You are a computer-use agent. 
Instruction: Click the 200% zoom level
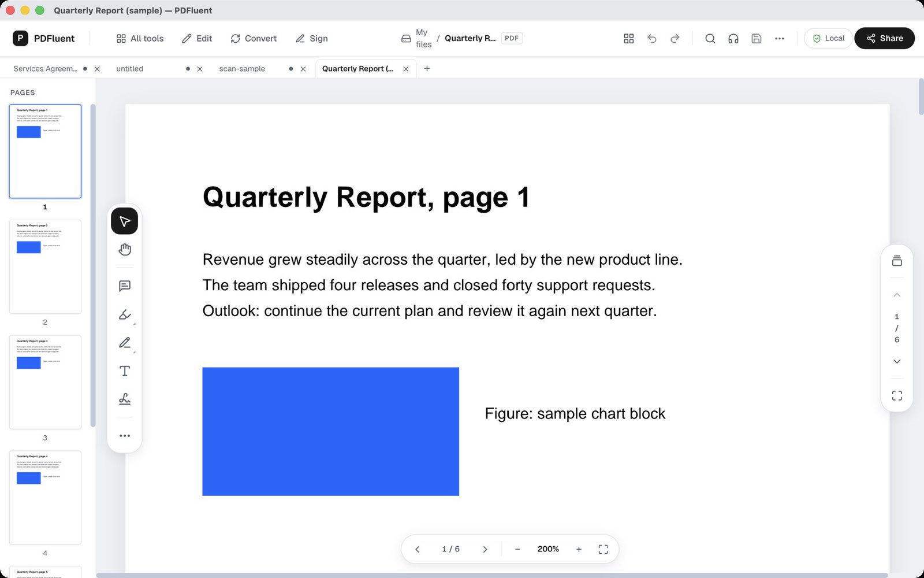click(548, 549)
